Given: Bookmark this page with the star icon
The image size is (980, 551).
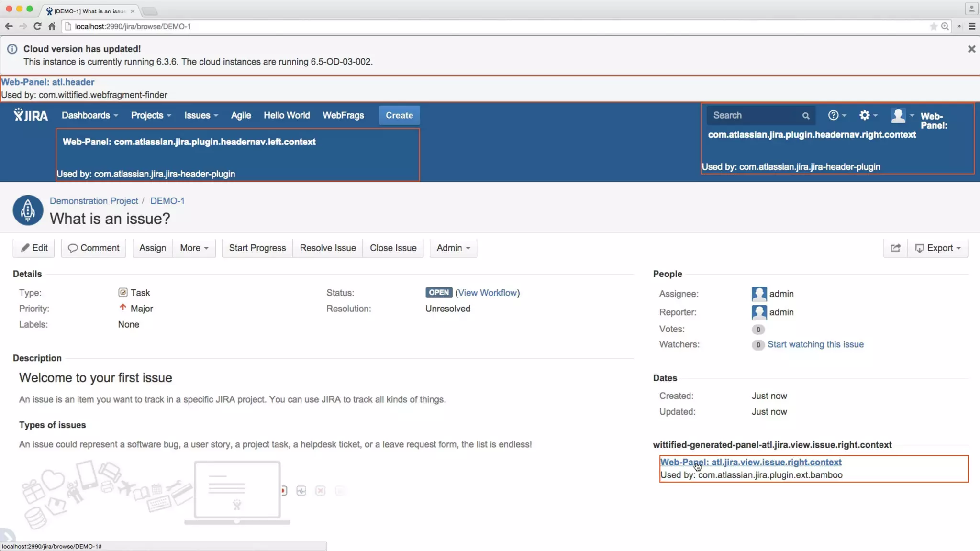Looking at the screenshot, I should point(933,26).
